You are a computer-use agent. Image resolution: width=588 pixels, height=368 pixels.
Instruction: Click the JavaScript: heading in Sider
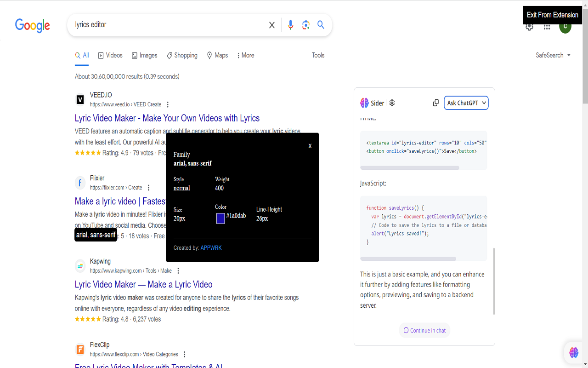373,183
